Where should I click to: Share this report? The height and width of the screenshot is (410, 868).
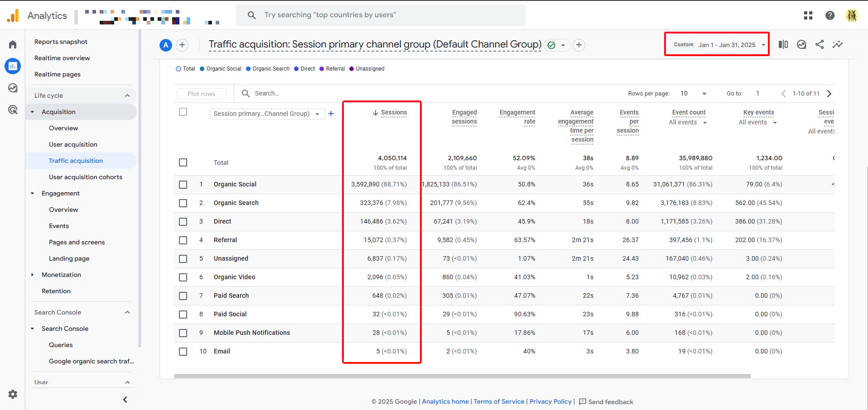820,44
